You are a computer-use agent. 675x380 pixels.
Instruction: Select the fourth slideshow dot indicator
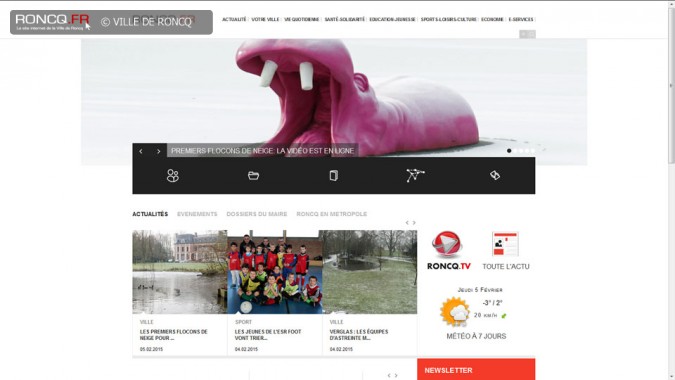pos(527,151)
